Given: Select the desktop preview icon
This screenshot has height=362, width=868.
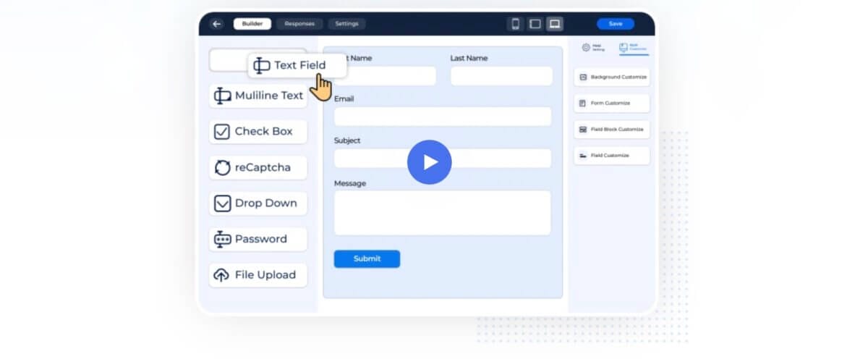Looking at the screenshot, I should [x=555, y=24].
